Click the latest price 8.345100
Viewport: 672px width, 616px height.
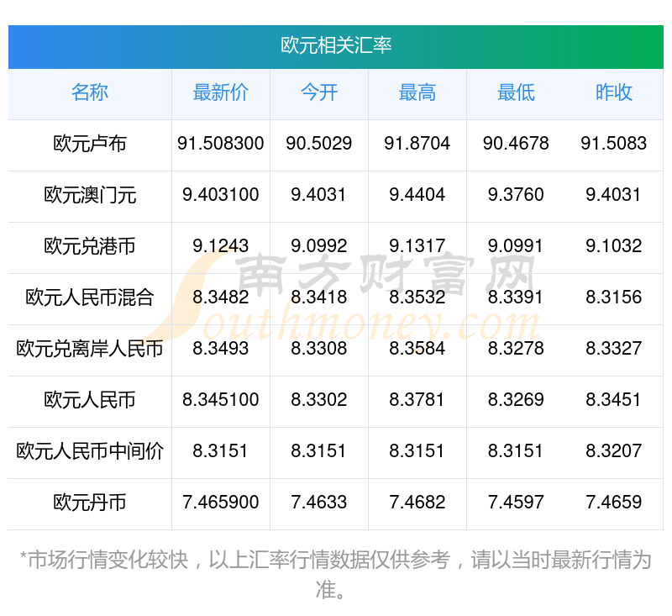click(x=221, y=399)
